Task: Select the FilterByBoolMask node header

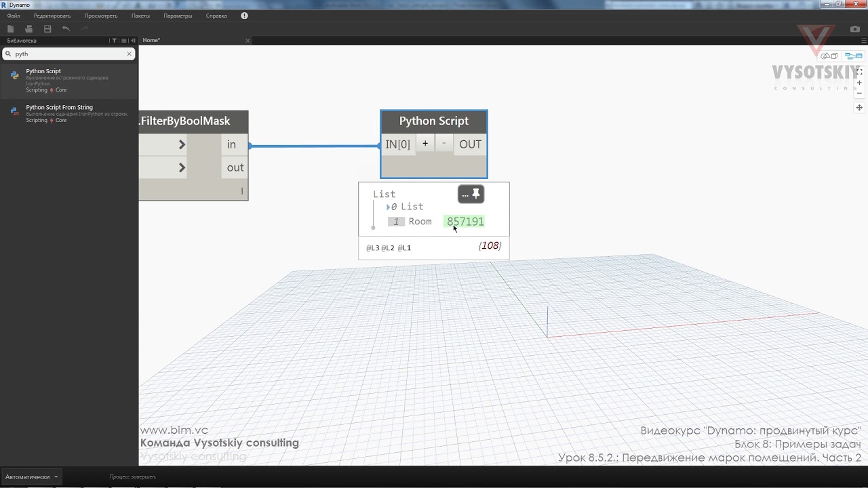Action: [193, 121]
